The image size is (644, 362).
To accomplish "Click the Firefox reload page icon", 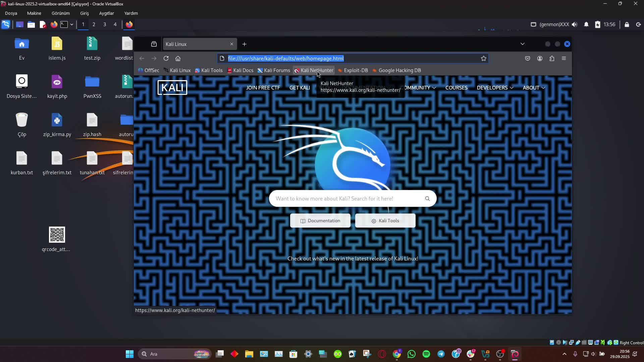I will (166, 58).
